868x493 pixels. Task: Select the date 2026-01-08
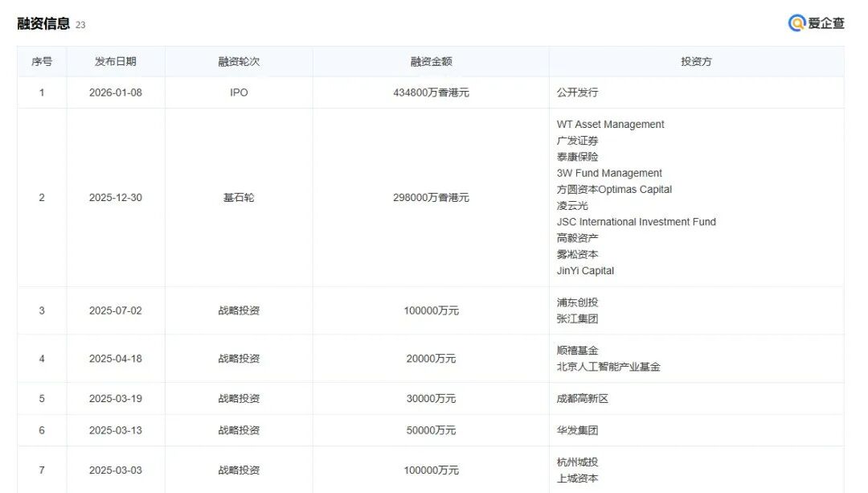coord(115,92)
